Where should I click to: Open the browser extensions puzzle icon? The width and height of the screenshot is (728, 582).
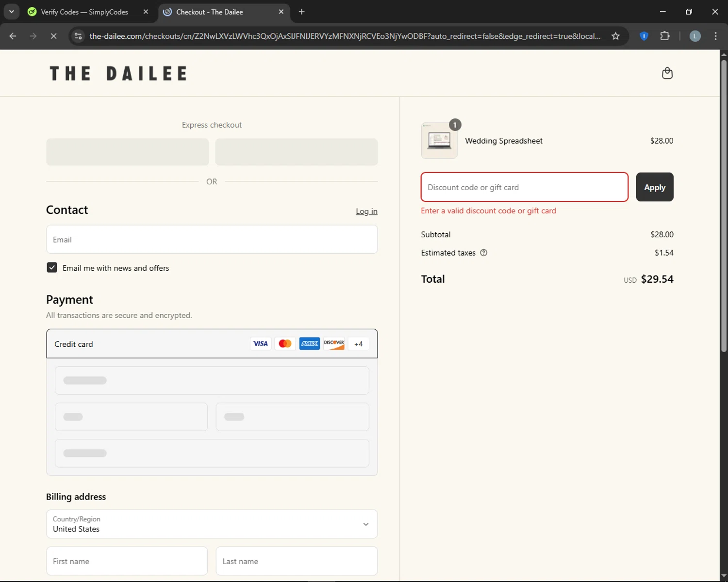tap(665, 36)
